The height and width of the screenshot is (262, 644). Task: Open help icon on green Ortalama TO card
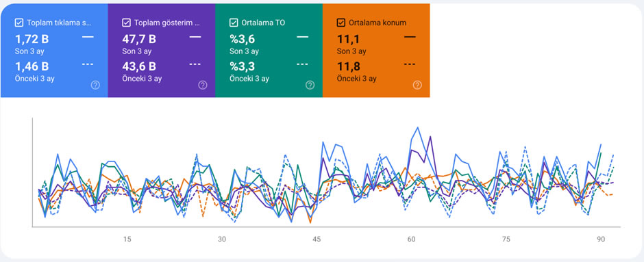point(310,85)
